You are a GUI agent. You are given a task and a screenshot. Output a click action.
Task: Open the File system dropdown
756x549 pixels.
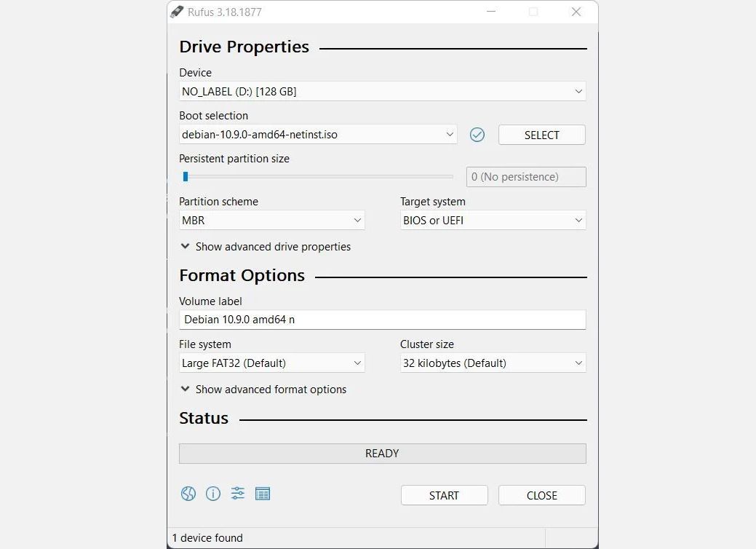271,363
